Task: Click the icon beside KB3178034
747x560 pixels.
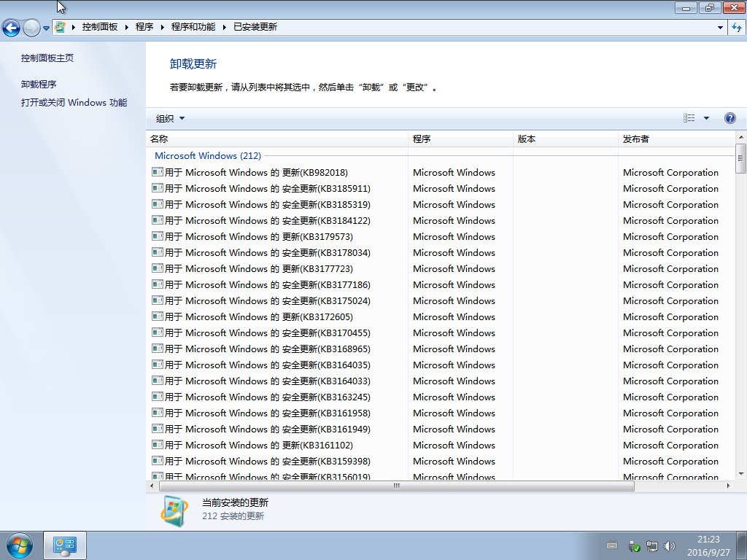Action: pos(158,252)
